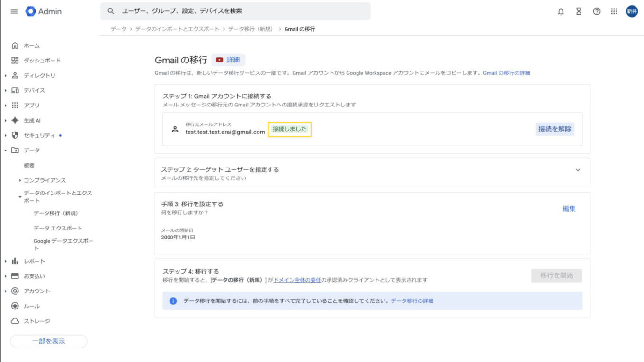Click the Google Admin logo

[44, 11]
